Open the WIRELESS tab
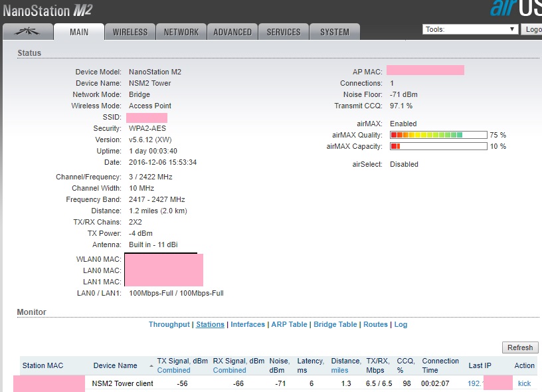This screenshot has height=392, width=542. point(130,32)
